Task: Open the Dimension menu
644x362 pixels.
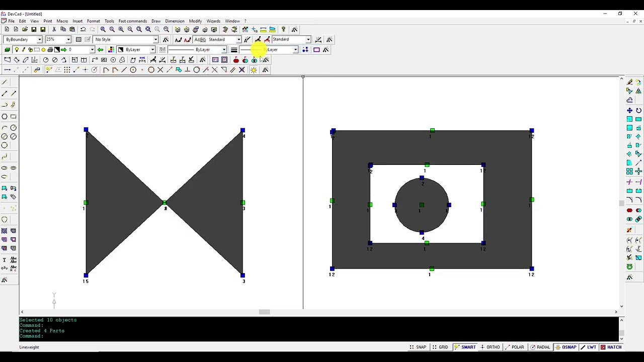Action: 175,21
